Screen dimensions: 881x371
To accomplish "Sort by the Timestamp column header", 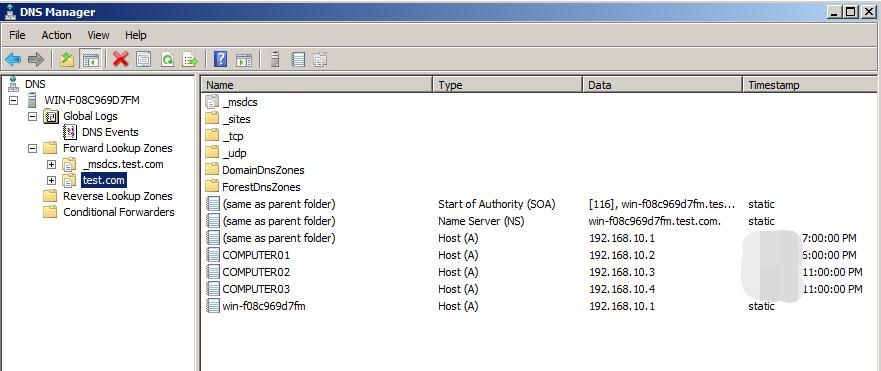I will click(x=810, y=85).
